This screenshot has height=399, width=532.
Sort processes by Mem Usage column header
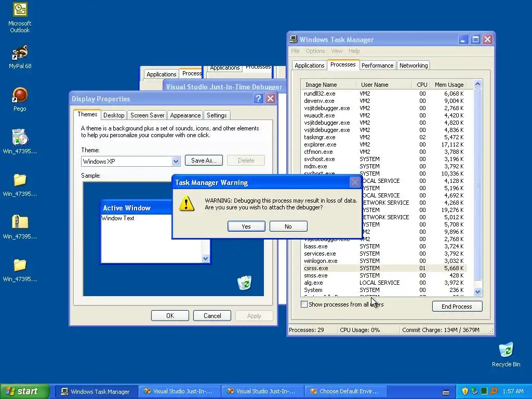(448, 85)
